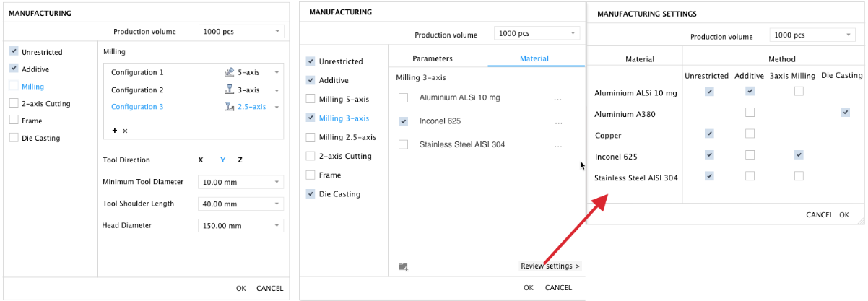Select the Material tab
868x301 pixels.
[x=534, y=58]
